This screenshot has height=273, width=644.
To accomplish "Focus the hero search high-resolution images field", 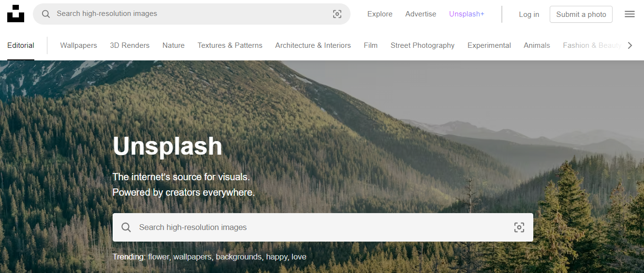I will coord(323,228).
